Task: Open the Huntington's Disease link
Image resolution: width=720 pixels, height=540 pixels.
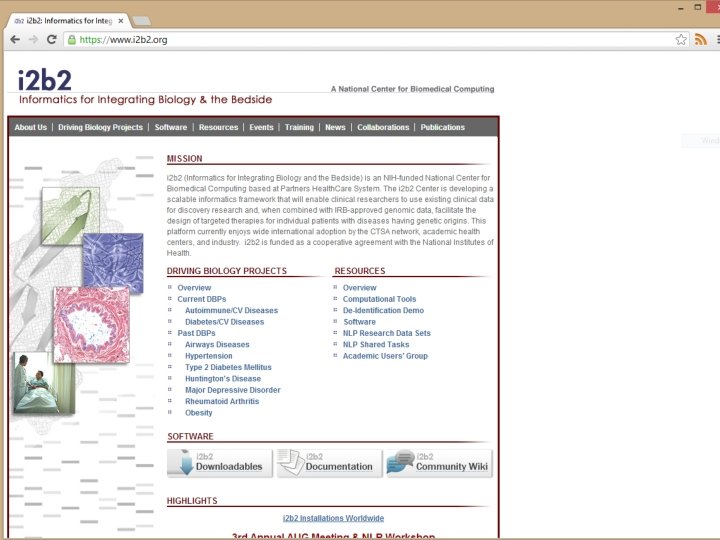Action: tap(223, 378)
